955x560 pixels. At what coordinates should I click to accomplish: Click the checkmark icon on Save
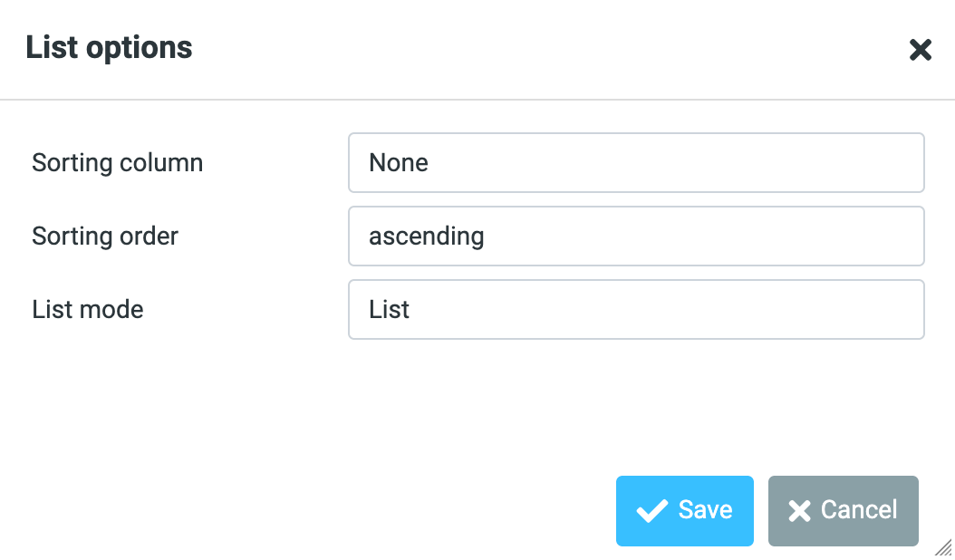click(651, 512)
